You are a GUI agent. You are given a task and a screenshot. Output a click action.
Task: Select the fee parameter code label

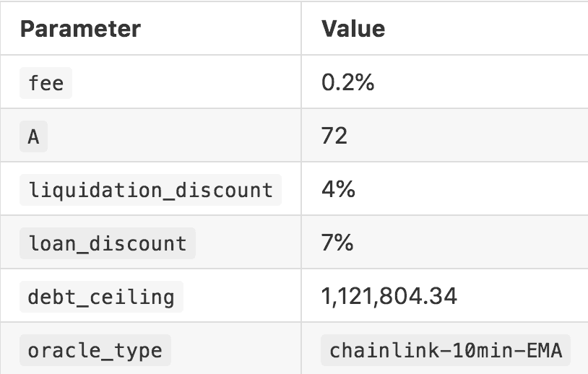coord(46,83)
